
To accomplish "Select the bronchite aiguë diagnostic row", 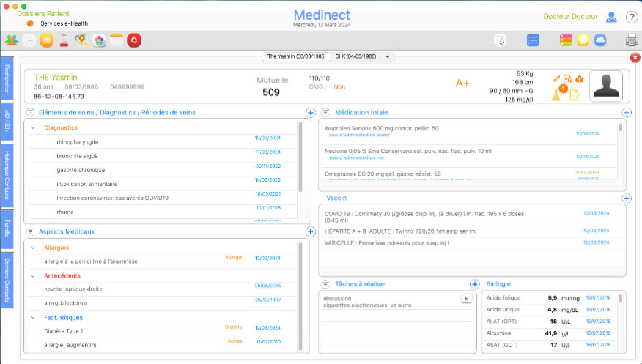I will tap(163, 155).
